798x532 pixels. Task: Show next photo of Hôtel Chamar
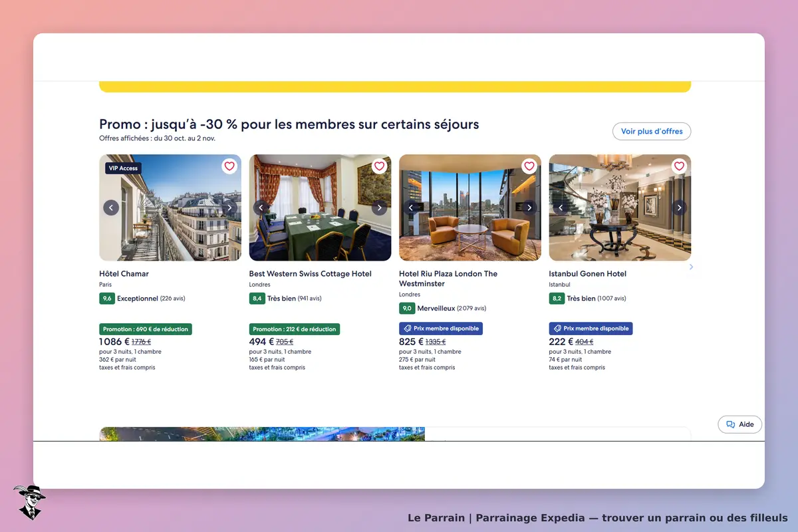[229, 207]
